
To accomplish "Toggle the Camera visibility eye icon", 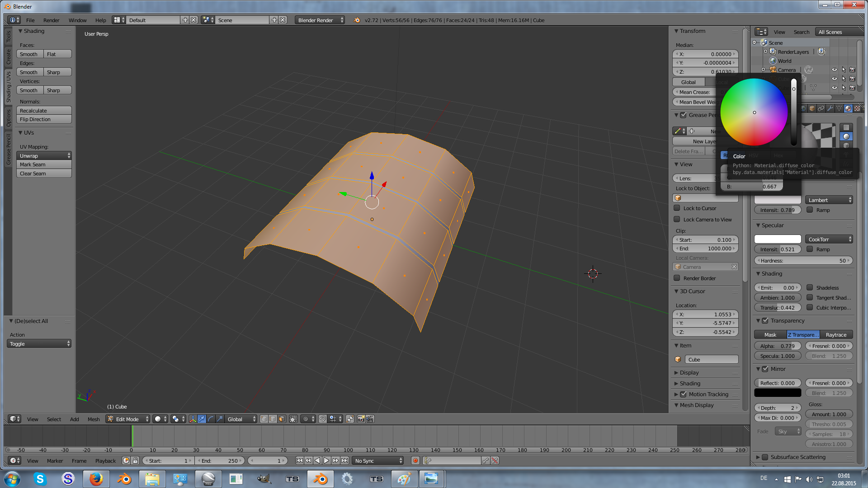I will 834,70.
